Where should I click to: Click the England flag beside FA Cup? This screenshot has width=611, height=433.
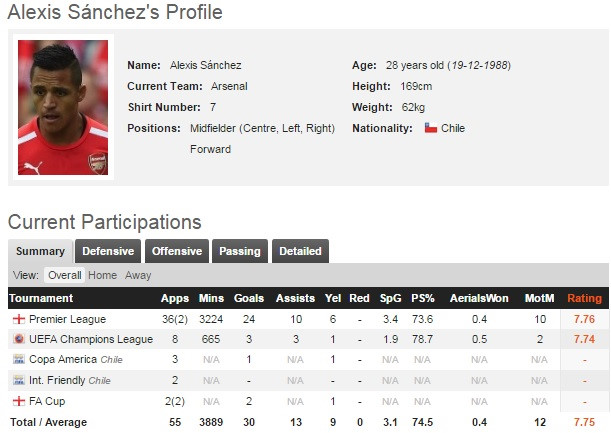(x=18, y=400)
